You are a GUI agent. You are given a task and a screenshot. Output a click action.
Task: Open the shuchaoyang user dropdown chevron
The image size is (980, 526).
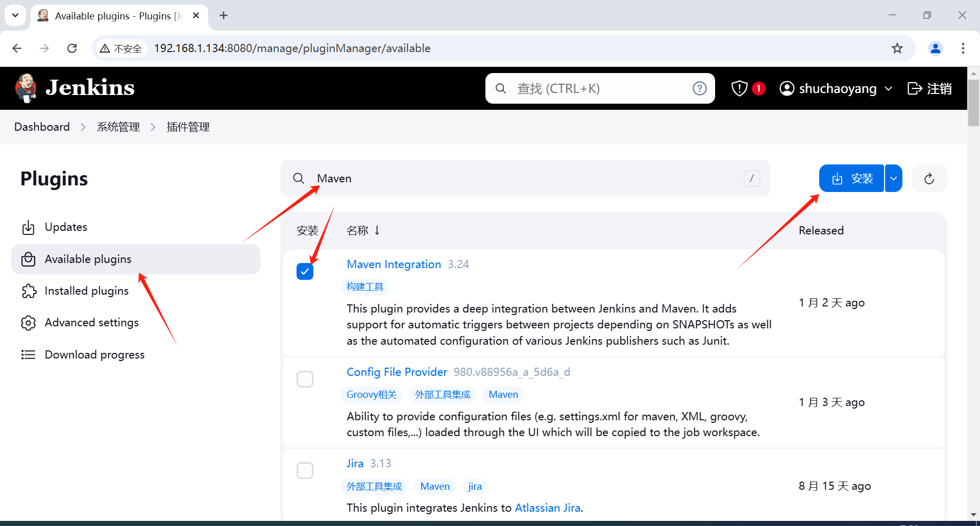(x=888, y=88)
